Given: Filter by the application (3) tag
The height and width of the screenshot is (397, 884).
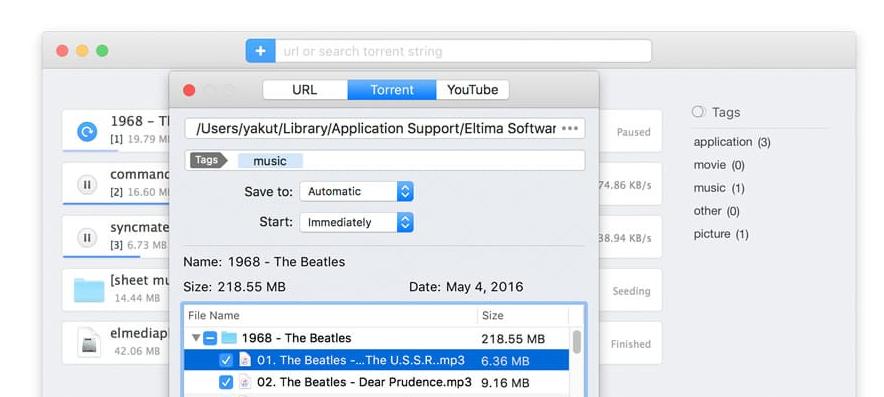Looking at the screenshot, I should click(732, 142).
